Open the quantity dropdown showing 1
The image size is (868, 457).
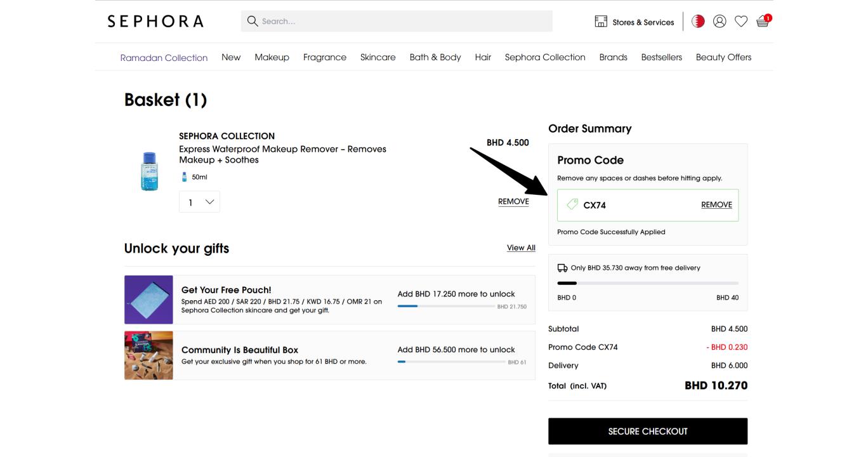199,202
